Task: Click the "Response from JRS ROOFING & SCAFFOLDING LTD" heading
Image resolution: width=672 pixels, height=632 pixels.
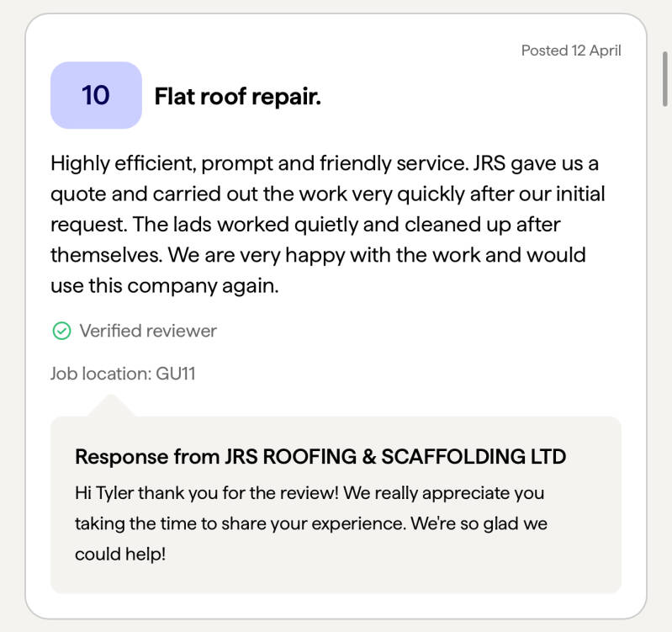Action: 320,456
